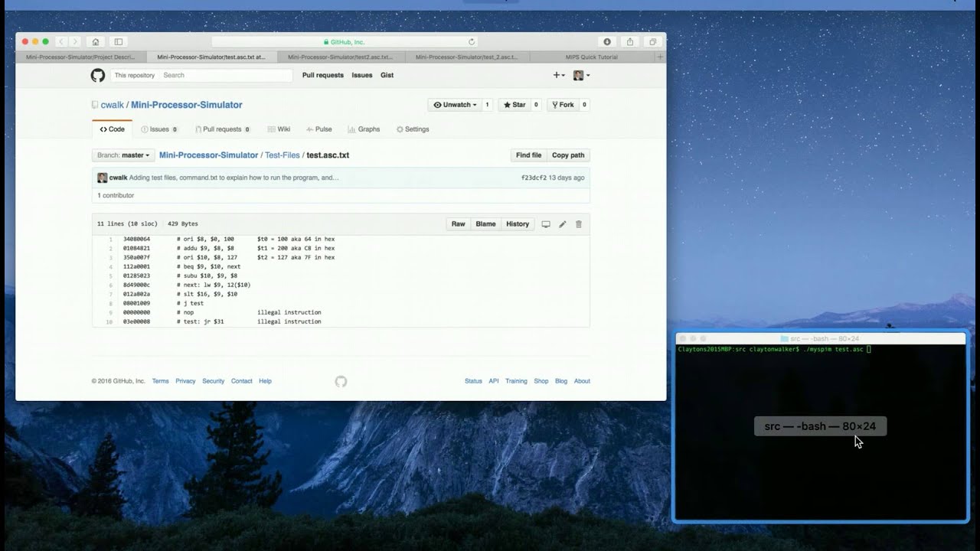Open the cwalk user link
The image size is (980, 551).
point(112,105)
